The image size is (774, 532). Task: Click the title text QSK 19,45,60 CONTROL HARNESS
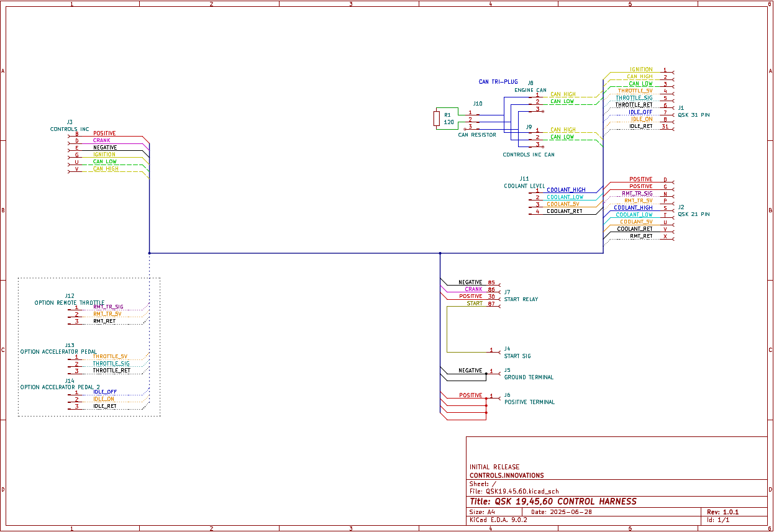565,502
